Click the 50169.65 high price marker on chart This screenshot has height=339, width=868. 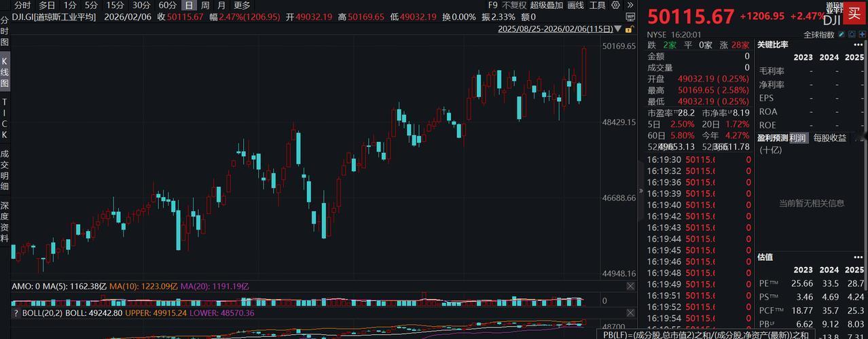click(x=618, y=46)
